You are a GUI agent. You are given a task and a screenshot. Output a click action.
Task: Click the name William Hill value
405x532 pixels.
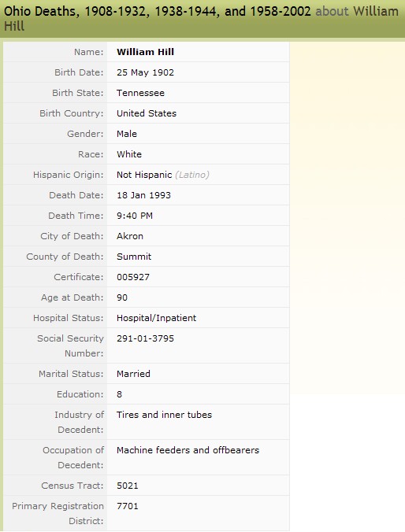click(146, 52)
